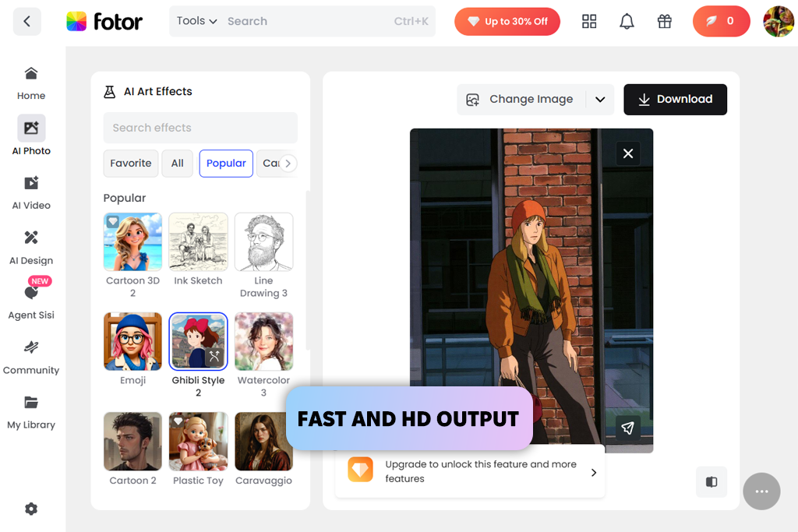Viewport: 798px width, 532px height.
Task: Switch to the Favorite tab
Action: pos(131,164)
